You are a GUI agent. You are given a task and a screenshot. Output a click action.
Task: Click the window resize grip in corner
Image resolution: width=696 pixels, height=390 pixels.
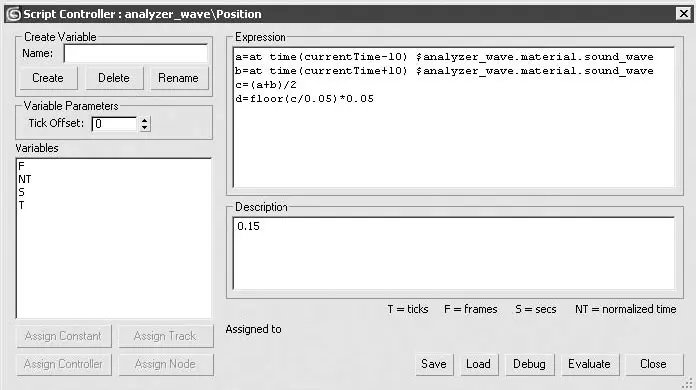coord(688,383)
